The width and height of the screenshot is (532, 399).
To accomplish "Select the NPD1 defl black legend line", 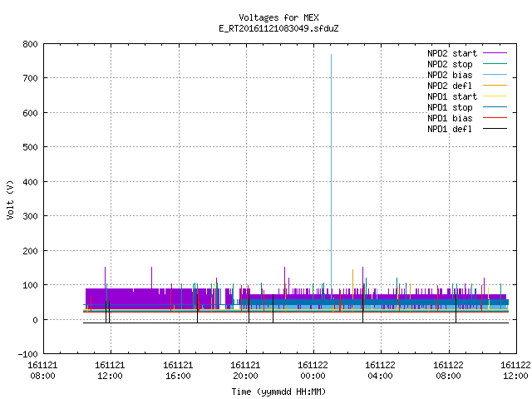I will click(x=495, y=129).
